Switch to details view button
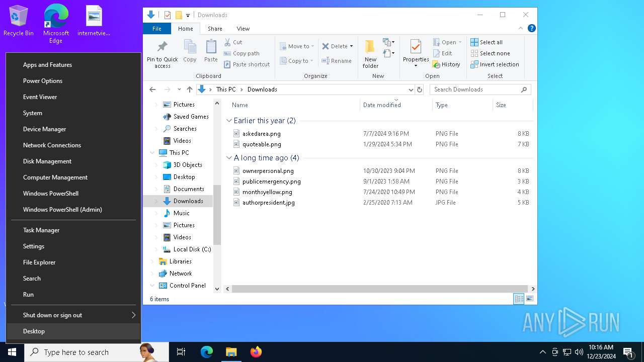The height and width of the screenshot is (362, 644). [x=519, y=299]
